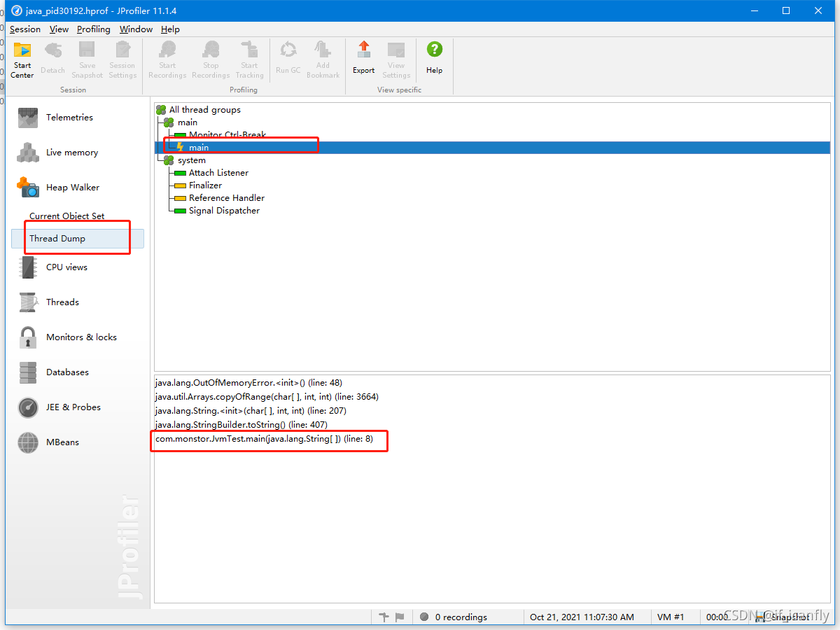Screen dimensions: 840x630
Task: Open the Heap Walker section icon
Action: (28, 188)
